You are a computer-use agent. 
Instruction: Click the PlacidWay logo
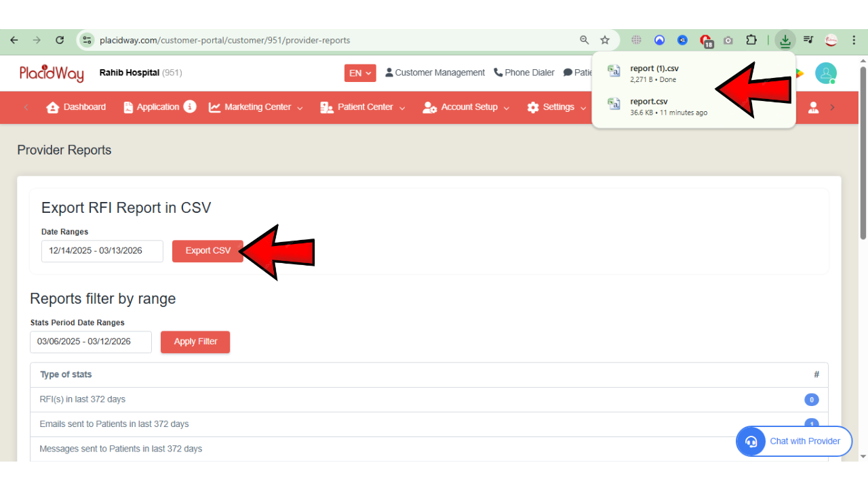coord(52,73)
